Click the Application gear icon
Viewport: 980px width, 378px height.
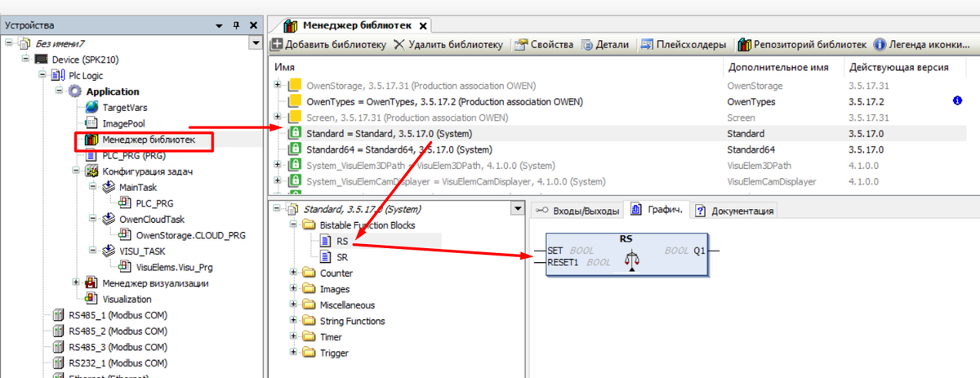(75, 91)
